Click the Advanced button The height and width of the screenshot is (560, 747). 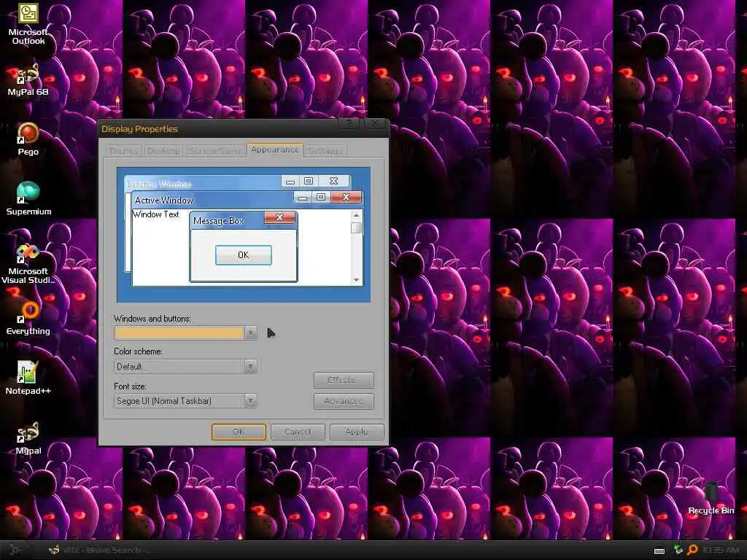pyautogui.click(x=344, y=401)
